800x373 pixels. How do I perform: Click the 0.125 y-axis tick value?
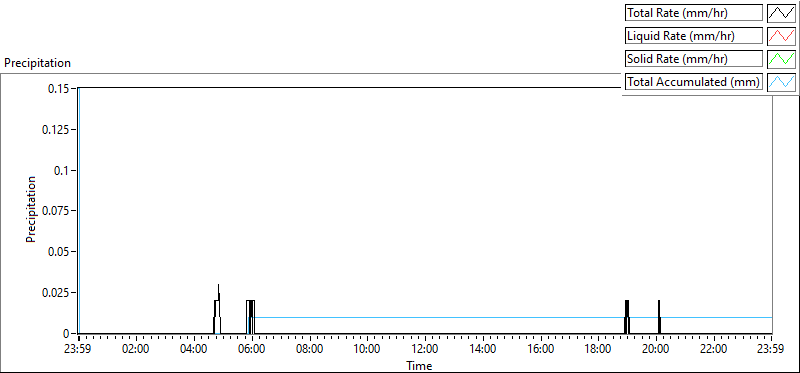pyautogui.click(x=55, y=129)
